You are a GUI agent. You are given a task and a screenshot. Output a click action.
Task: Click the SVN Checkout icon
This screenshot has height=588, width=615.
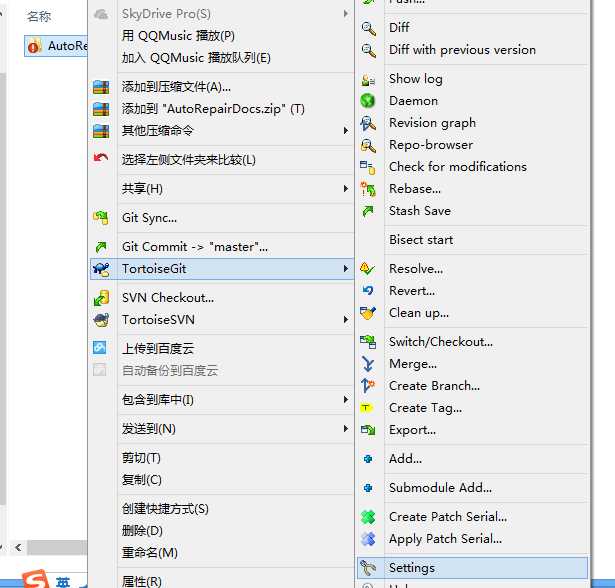click(x=101, y=298)
